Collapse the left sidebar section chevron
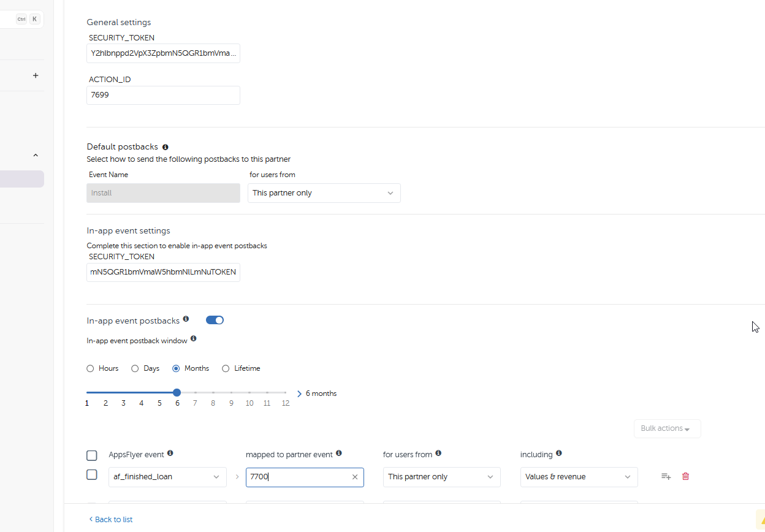This screenshot has width=765, height=532. click(36, 155)
